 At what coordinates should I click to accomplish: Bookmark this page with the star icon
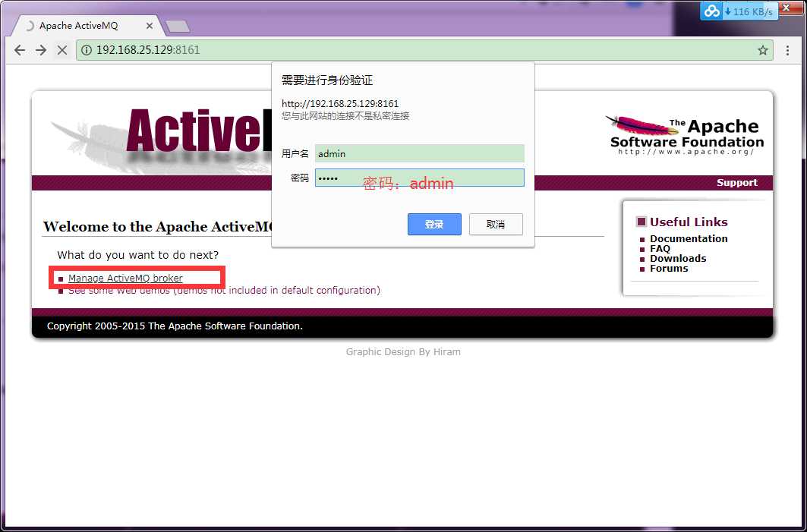[763, 50]
